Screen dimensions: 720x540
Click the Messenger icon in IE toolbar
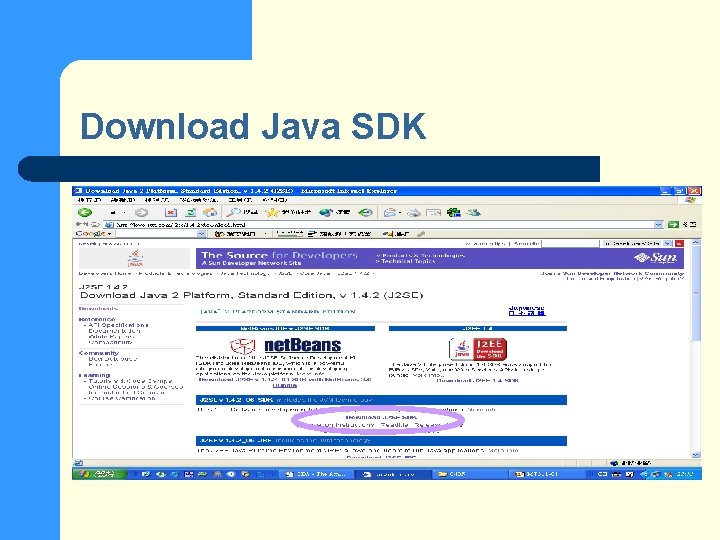[x=473, y=212]
